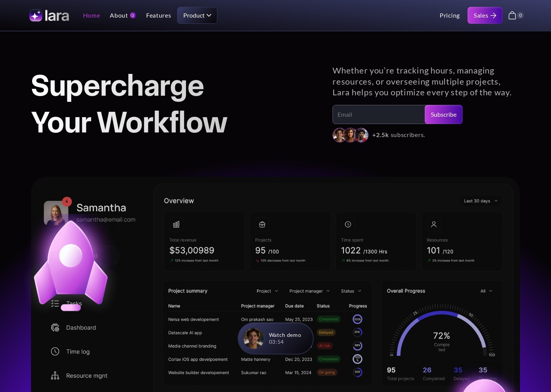The image size is (551, 392).
Task: Open the About nav item
Action: 119,15
